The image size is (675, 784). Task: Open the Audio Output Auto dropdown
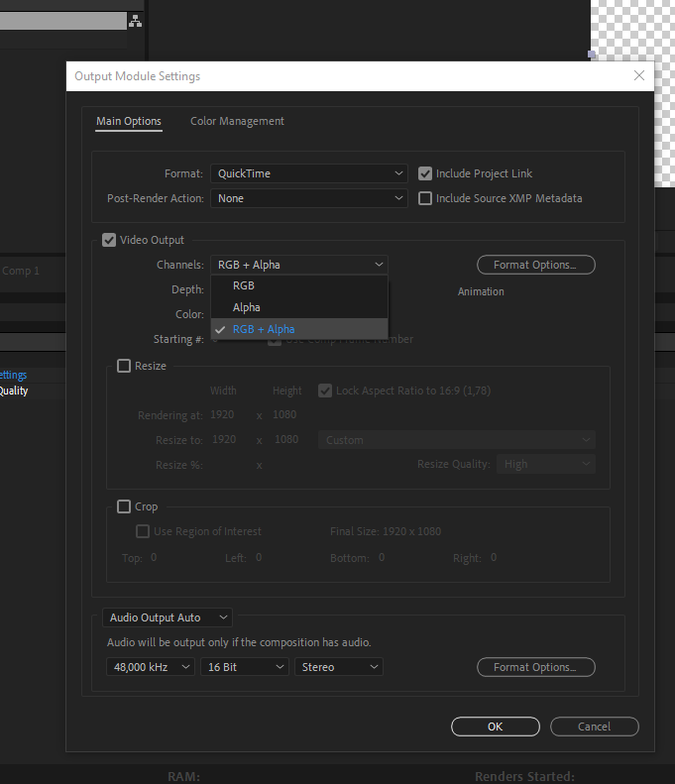[167, 617]
